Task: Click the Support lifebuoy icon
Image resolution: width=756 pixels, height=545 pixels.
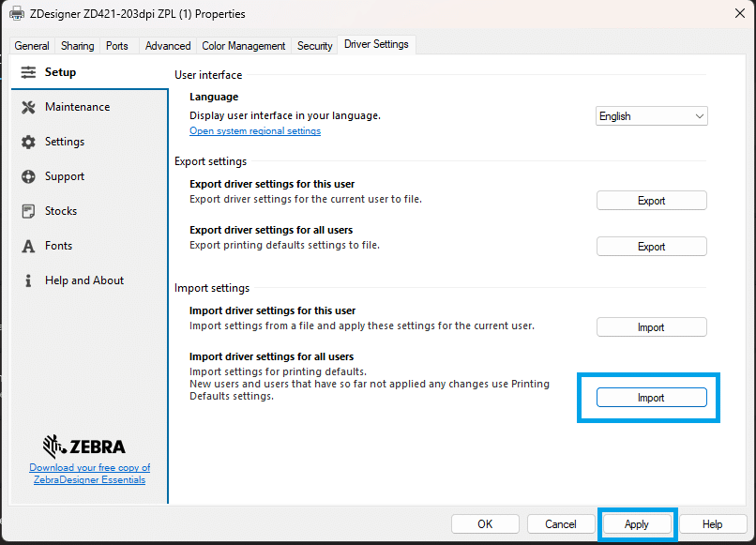Action: [28, 176]
